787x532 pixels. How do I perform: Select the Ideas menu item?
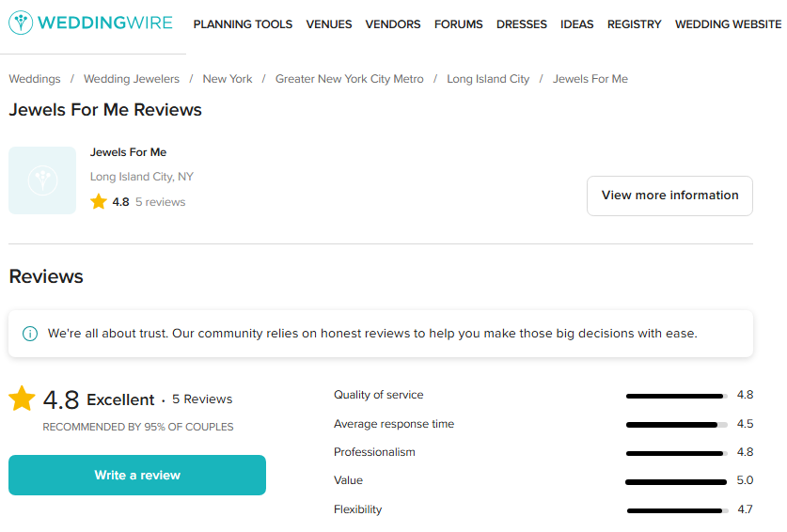pos(576,24)
